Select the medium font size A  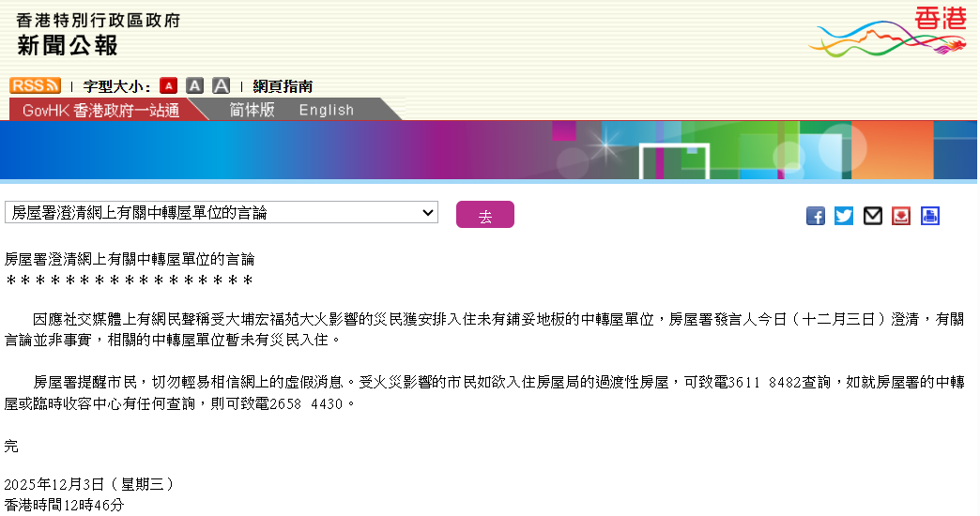point(194,85)
